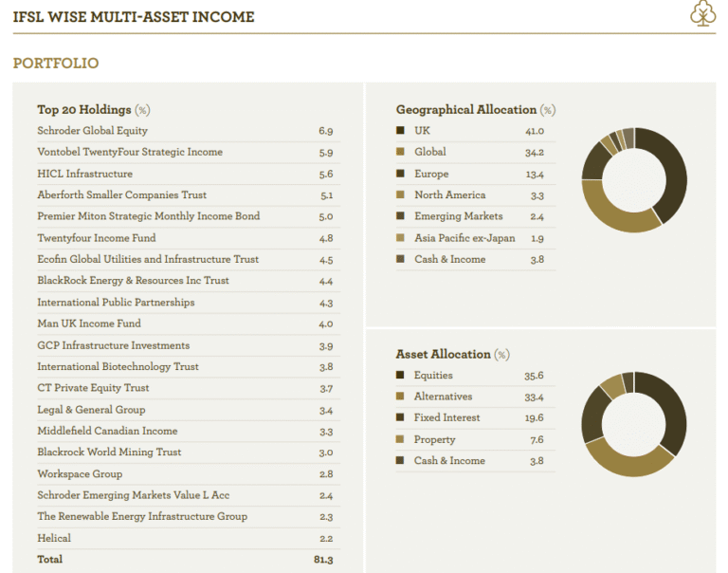728x573 pixels.
Task: Click the Europe geographical label
Action: [431, 174]
